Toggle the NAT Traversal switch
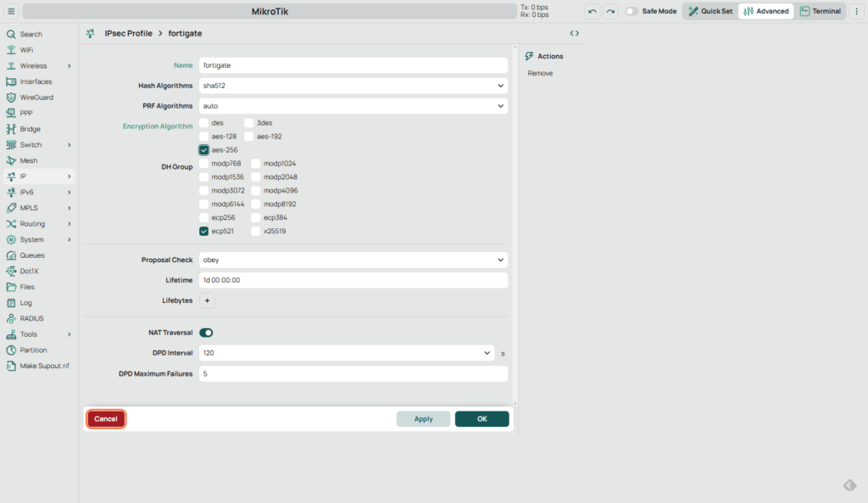 pos(206,333)
